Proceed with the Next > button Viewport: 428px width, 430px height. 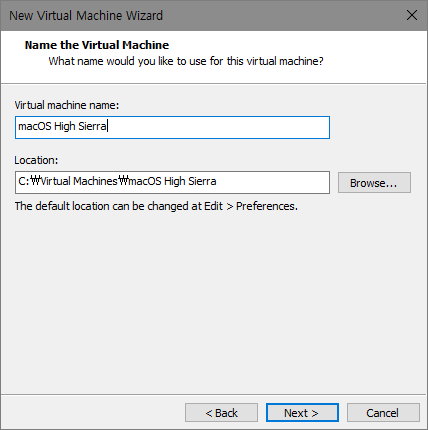[302, 413]
